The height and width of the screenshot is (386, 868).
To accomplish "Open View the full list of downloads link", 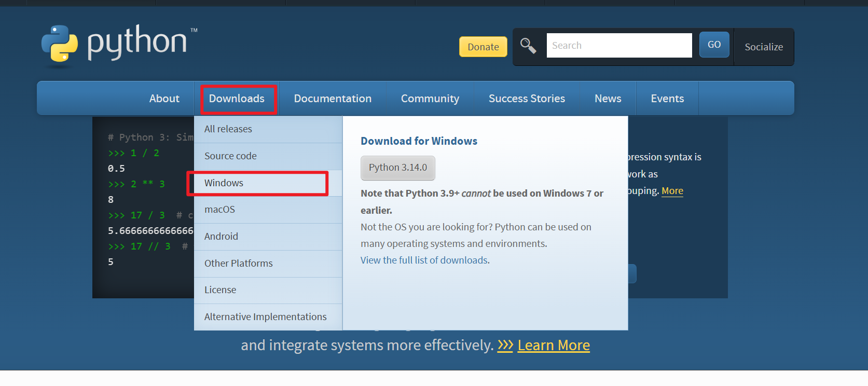I will click(424, 260).
